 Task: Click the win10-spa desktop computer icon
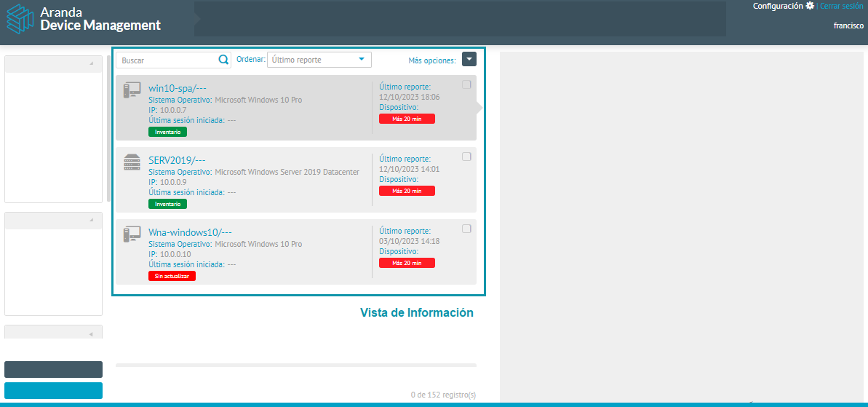tap(132, 90)
